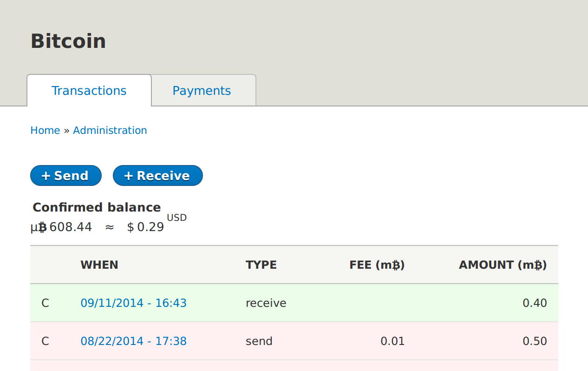Select the Confirmed balance label

(x=97, y=207)
